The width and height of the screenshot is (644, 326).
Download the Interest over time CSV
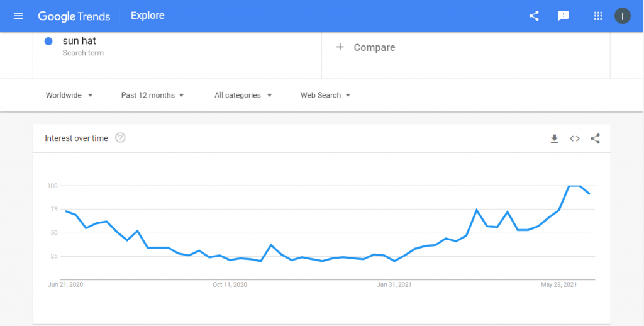555,138
